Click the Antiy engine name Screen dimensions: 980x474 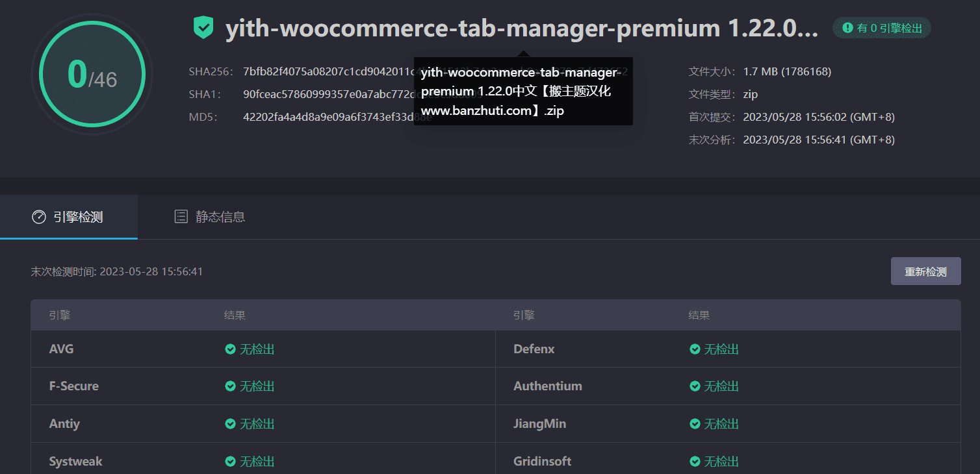click(x=64, y=424)
